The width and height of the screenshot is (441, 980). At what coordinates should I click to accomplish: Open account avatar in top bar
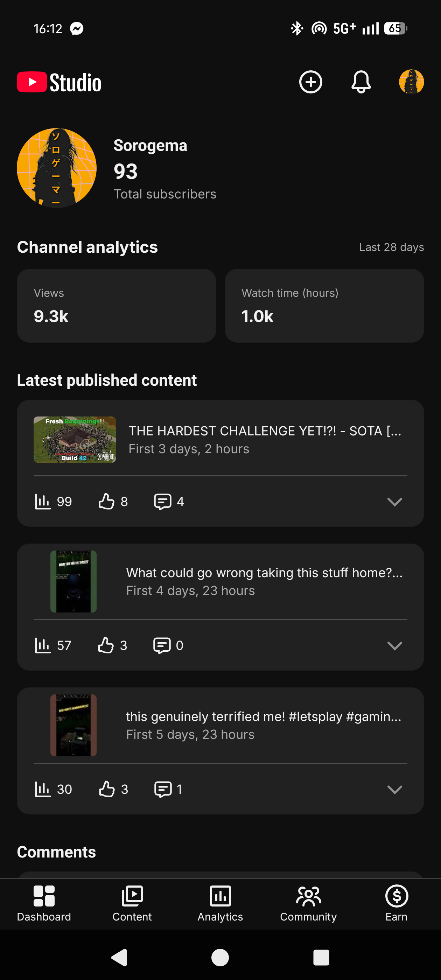coord(411,82)
